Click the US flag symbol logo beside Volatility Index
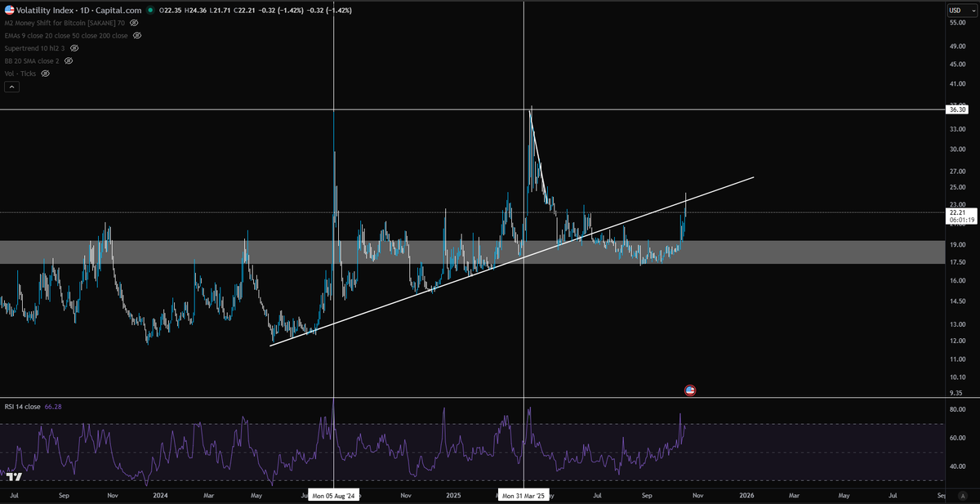Viewport: 980px width, 504px height. pyautogui.click(x=8, y=10)
